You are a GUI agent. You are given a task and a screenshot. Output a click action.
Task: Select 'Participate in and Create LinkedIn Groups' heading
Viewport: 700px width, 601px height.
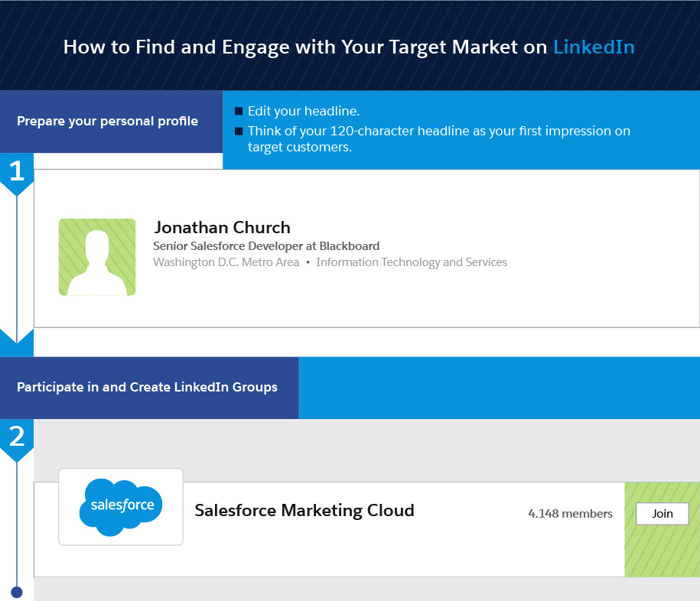[147, 387]
